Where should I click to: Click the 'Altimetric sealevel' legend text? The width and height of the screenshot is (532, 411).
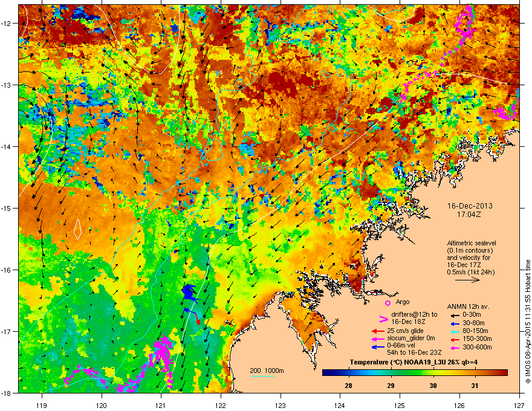472,243
